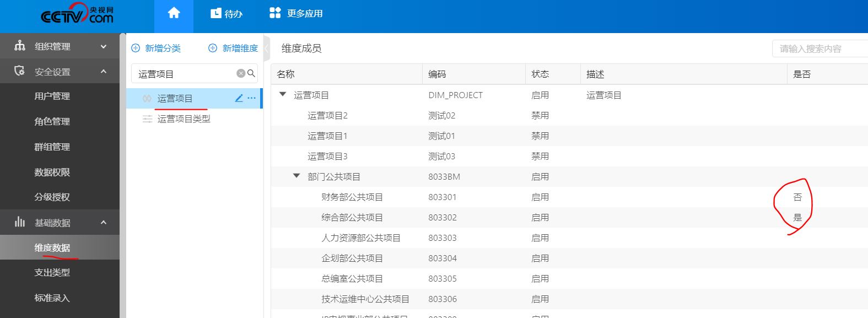
Task: Click the 状态 column header
Action: (x=540, y=74)
